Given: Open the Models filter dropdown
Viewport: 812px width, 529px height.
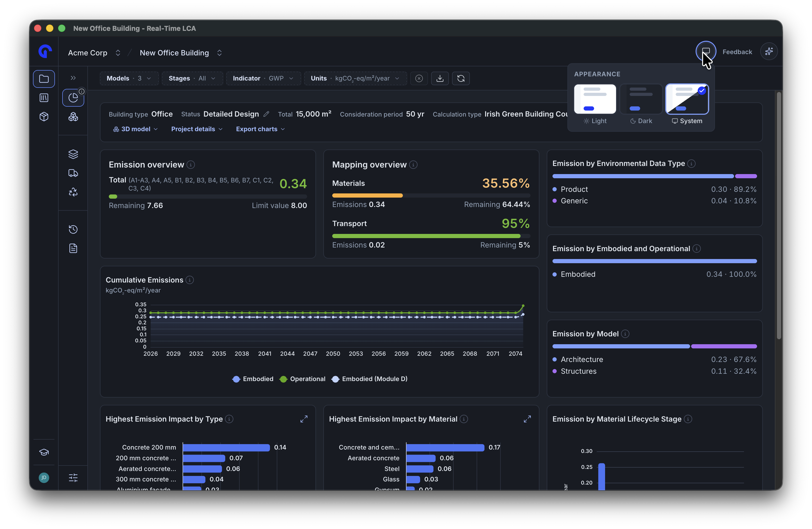Looking at the screenshot, I should [129, 78].
